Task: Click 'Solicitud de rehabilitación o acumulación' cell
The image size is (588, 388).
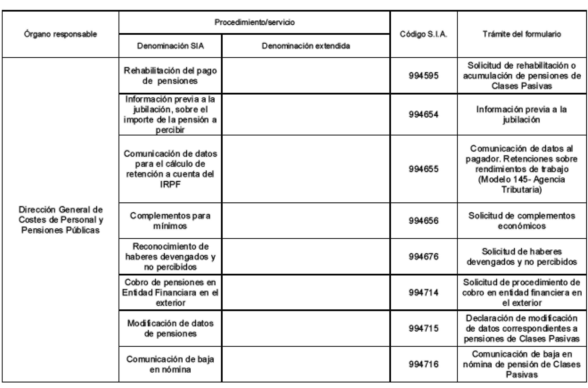Action: [x=522, y=76]
